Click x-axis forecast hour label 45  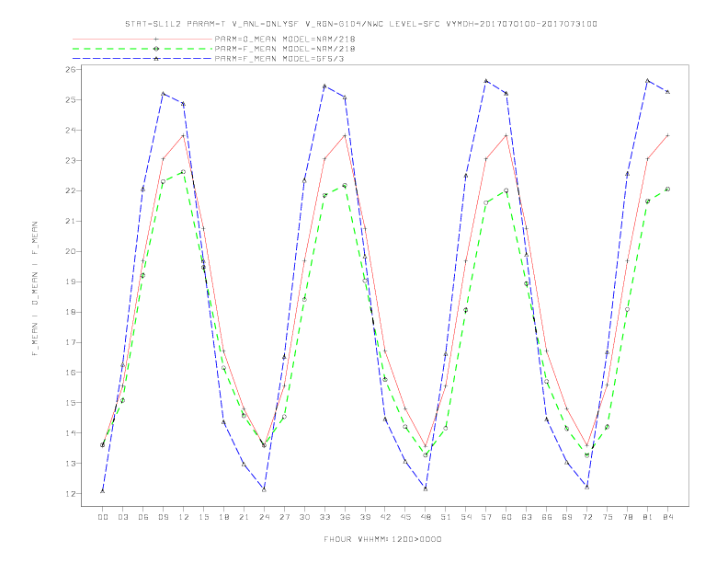tap(405, 517)
